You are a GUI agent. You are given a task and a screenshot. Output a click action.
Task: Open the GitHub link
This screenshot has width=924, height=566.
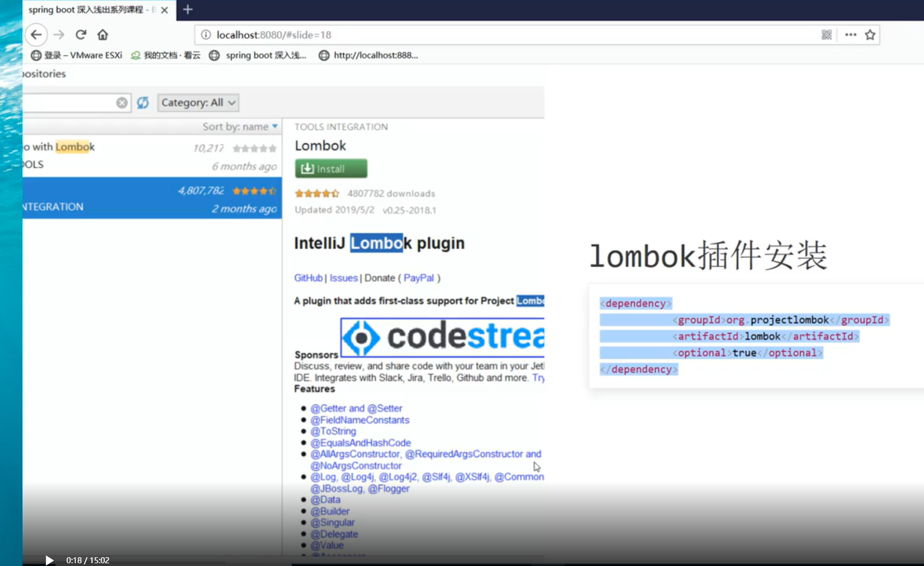pyautogui.click(x=308, y=278)
